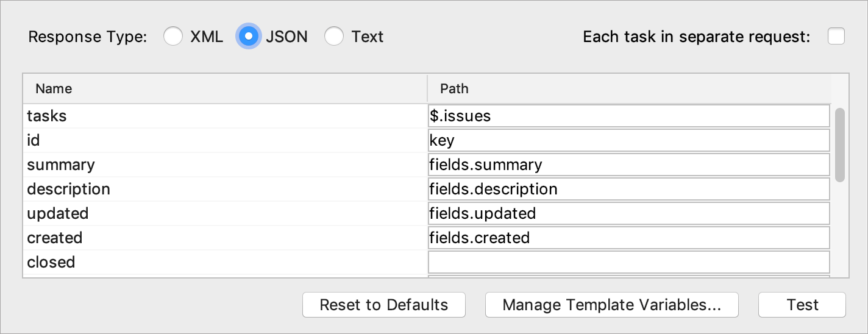Open Manage Template Variables dialog
This screenshot has width=868, height=334.
(x=612, y=305)
